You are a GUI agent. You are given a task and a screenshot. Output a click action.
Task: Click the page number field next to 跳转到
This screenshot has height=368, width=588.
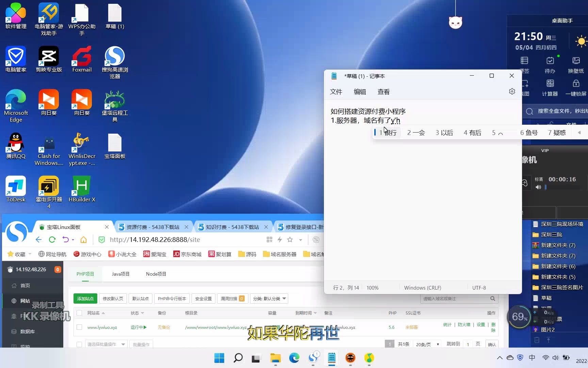(x=468, y=344)
